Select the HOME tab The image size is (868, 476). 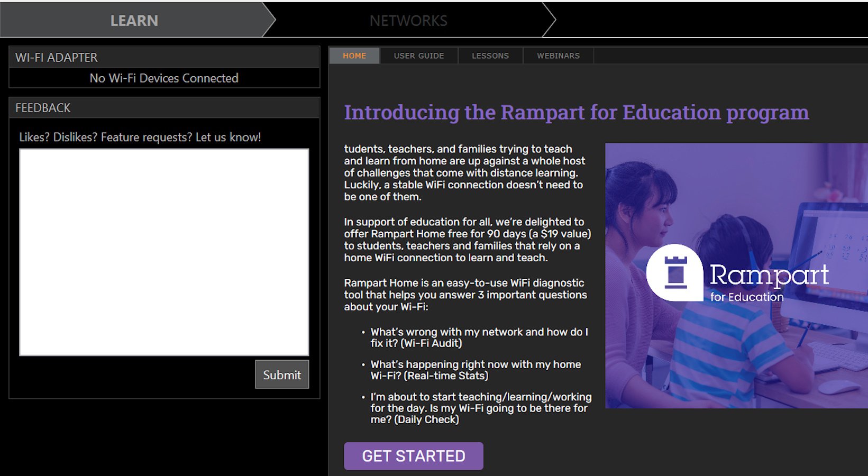click(354, 56)
